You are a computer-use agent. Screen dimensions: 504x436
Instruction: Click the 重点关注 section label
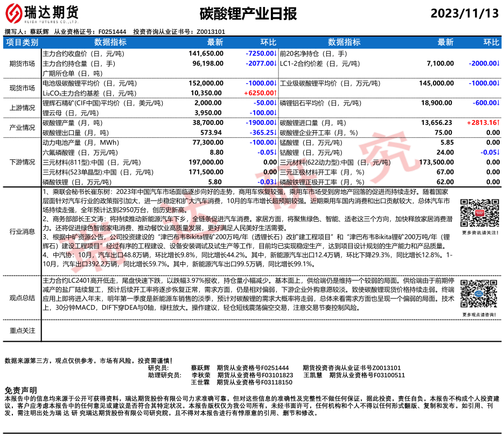pyautogui.click(x=22, y=330)
